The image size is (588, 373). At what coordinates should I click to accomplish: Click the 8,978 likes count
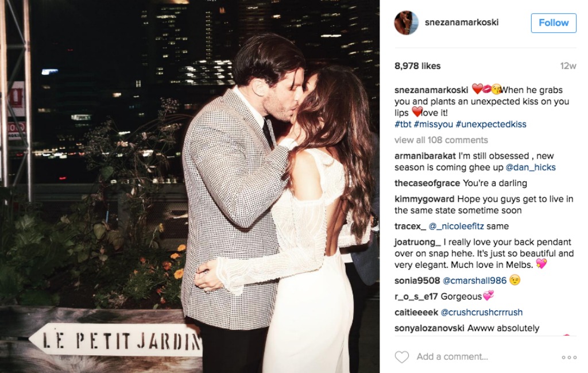click(x=417, y=66)
